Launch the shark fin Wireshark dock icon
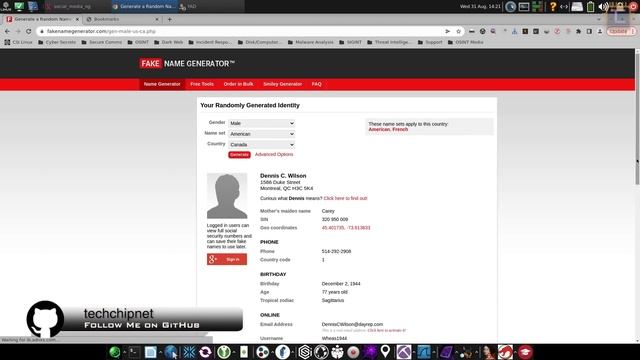 point(424,352)
